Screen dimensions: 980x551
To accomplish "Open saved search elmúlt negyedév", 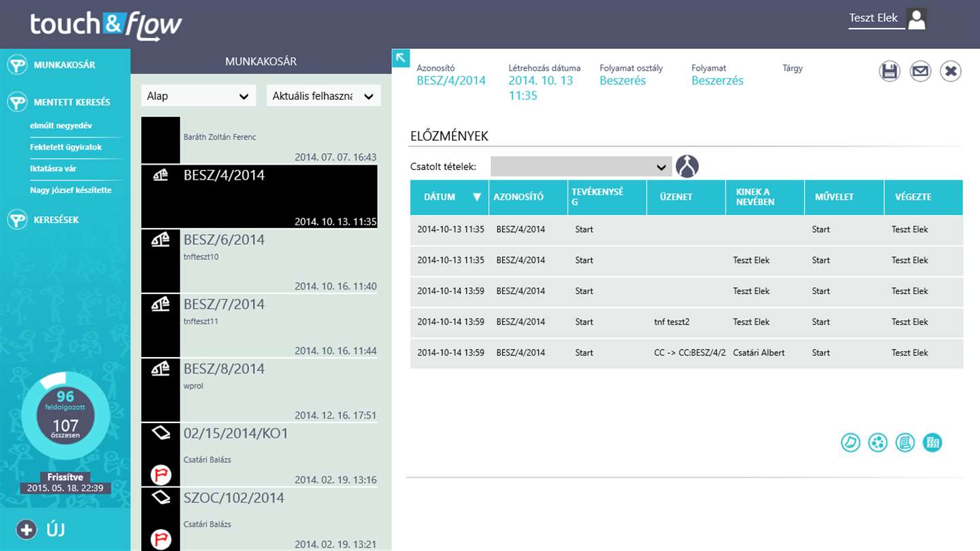I will click(x=61, y=126).
